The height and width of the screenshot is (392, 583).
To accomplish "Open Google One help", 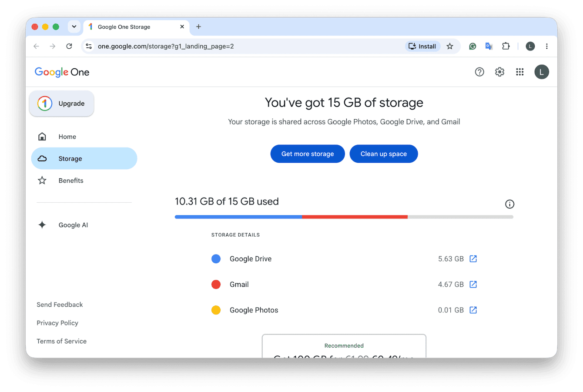I will [479, 72].
